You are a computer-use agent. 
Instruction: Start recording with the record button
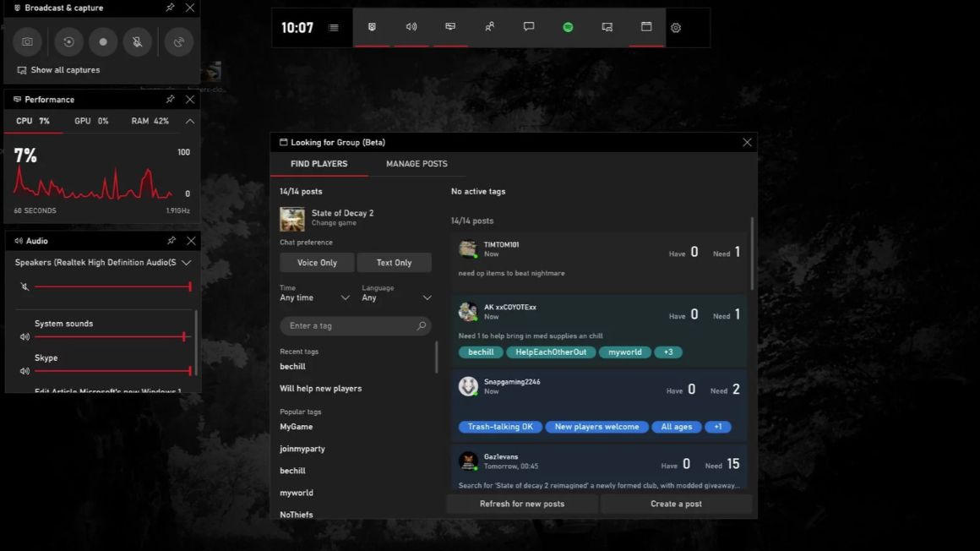[102, 41]
